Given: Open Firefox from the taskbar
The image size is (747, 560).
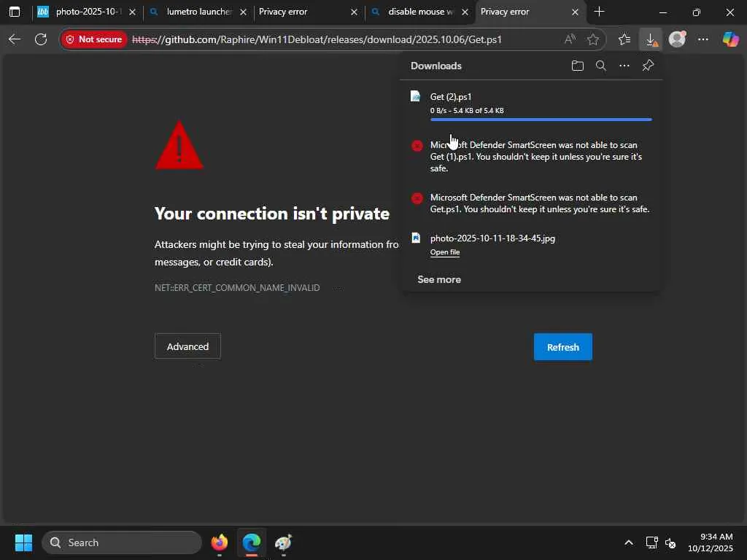Looking at the screenshot, I should [220, 542].
